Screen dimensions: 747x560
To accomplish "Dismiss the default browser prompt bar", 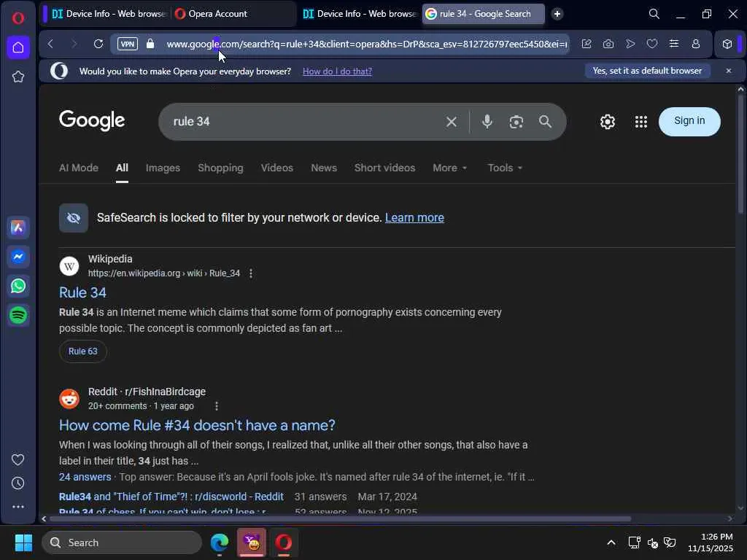I will click(x=729, y=71).
